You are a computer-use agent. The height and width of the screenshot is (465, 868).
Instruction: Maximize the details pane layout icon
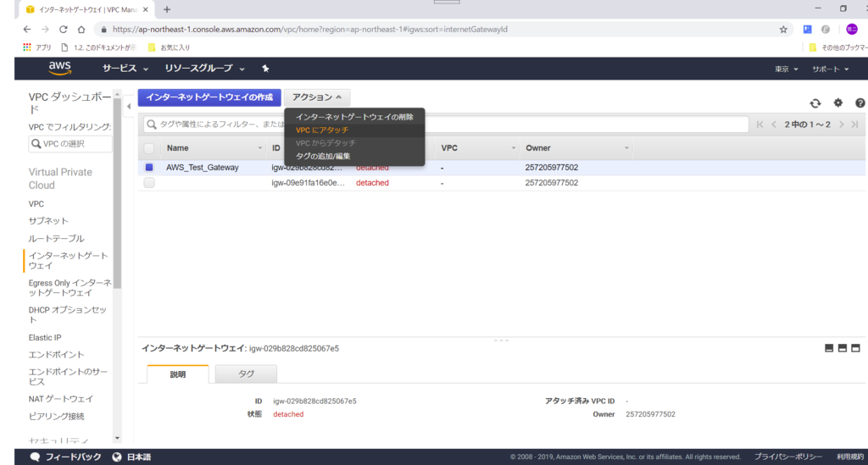click(x=855, y=348)
